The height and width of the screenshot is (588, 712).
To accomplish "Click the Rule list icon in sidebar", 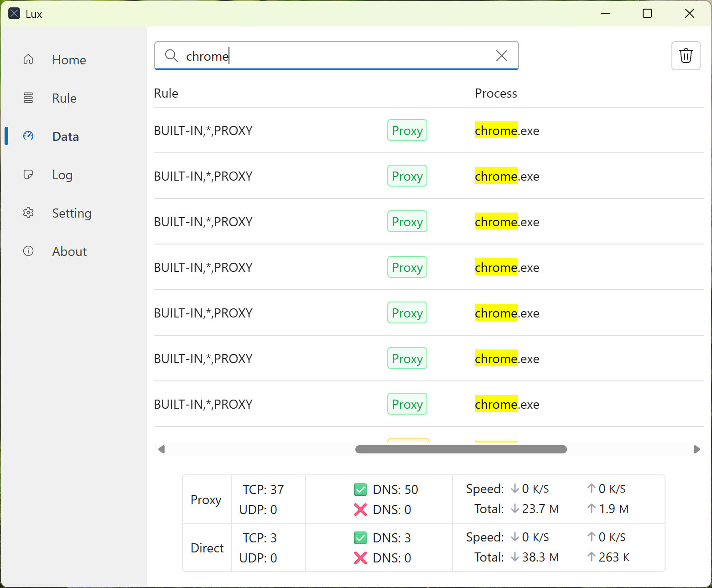I will pyautogui.click(x=28, y=98).
